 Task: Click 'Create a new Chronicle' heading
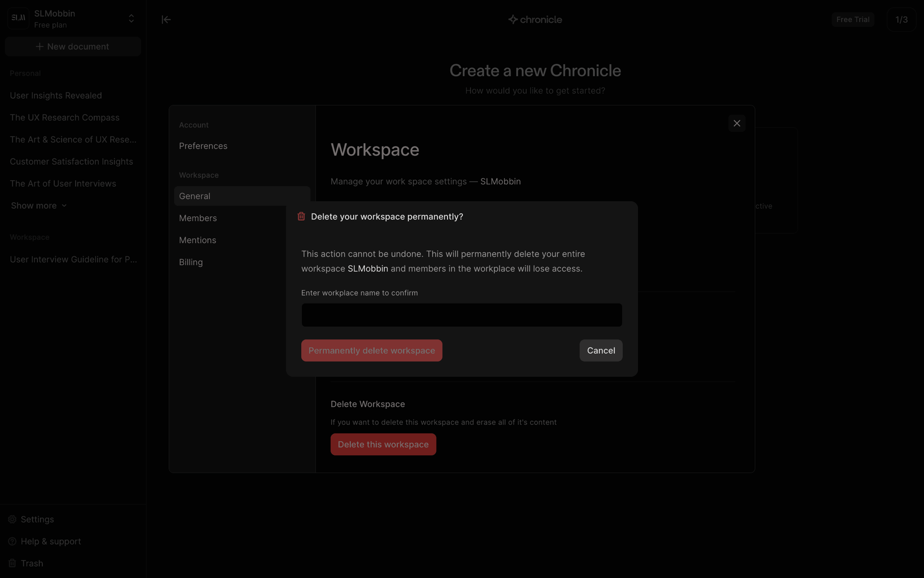click(535, 71)
